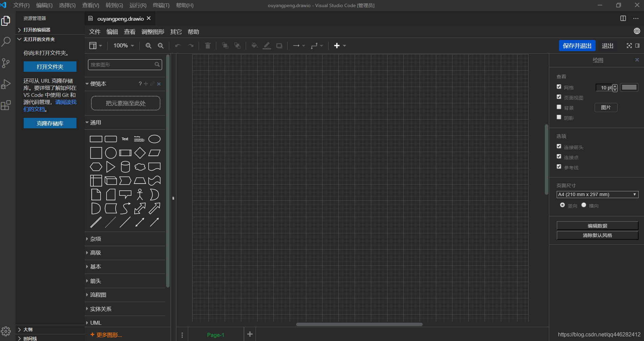The height and width of the screenshot is (341, 644).
Task: Click the 克隆存储库 button
Action: tap(50, 123)
